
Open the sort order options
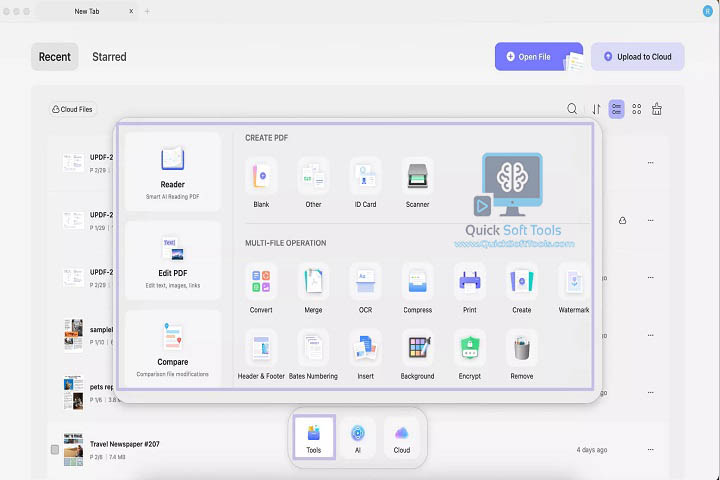596,109
